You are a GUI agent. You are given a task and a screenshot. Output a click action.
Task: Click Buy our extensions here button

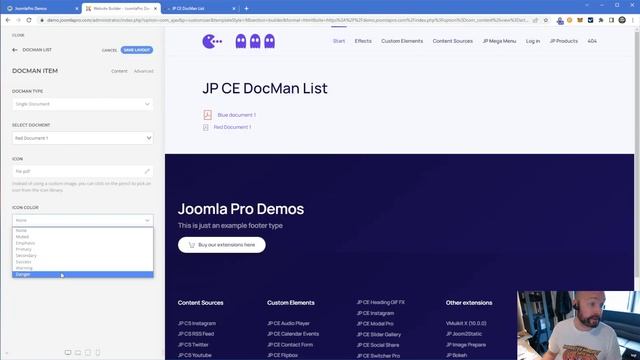coord(222,245)
